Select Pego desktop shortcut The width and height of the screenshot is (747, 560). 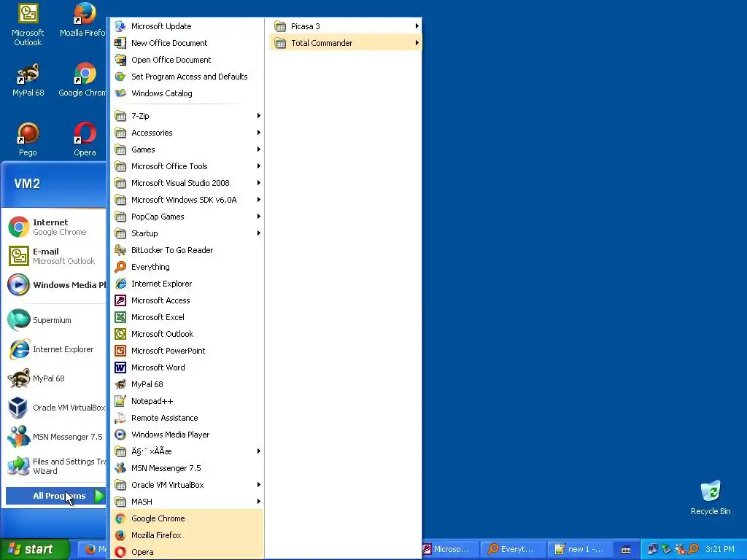[x=28, y=139]
